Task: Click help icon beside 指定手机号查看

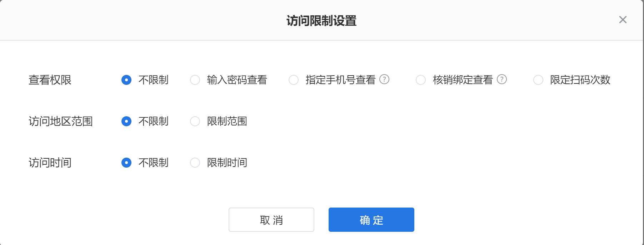Action: coord(384,79)
